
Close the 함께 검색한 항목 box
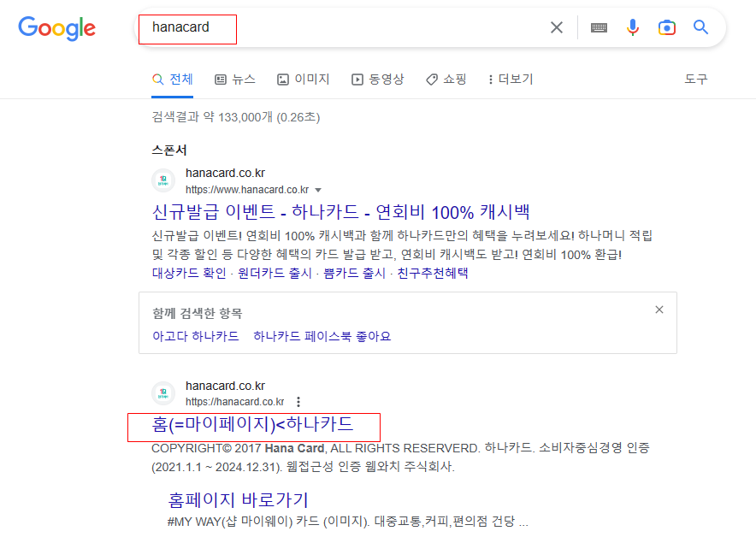click(x=659, y=310)
